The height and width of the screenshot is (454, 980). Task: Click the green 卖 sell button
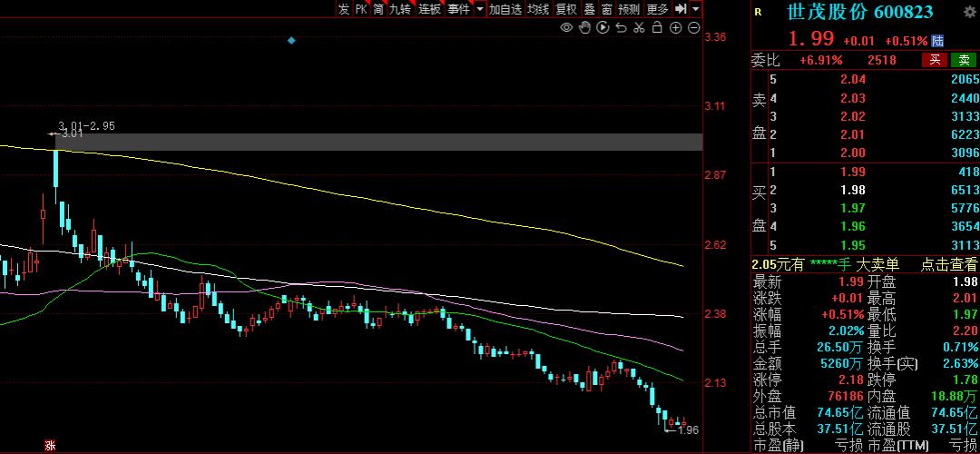tap(964, 60)
